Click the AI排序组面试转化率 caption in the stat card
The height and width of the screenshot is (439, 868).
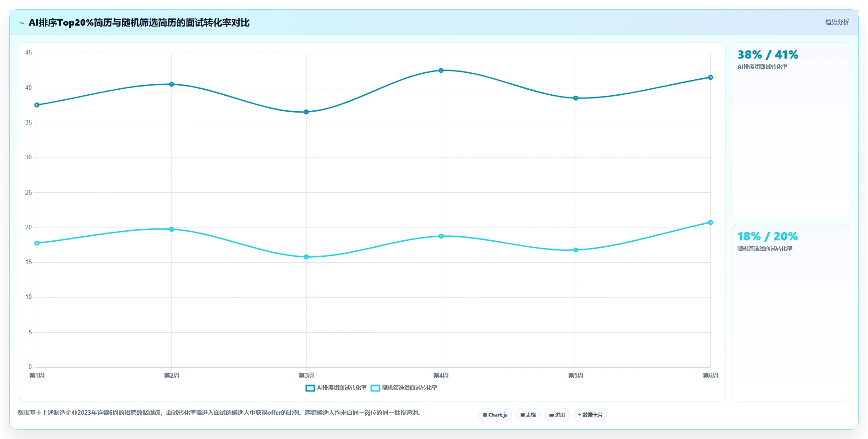pos(762,67)
